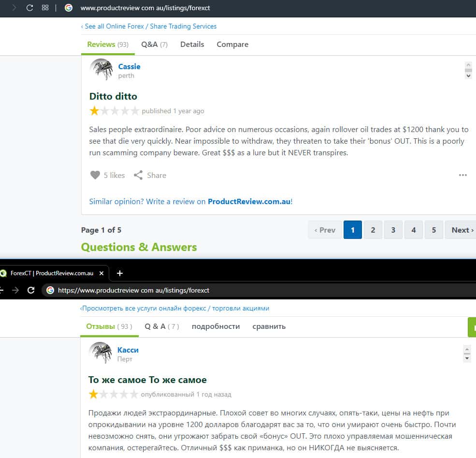Click Google icon in bottom address bar
Viewport: 476px width, 458px height.
point(50,290)
